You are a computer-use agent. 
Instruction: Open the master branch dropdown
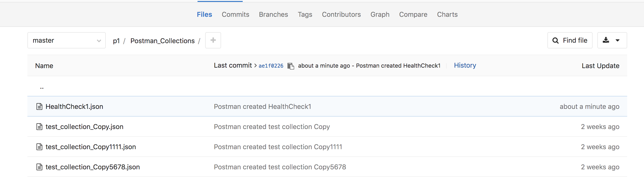(x=67, y=41)
